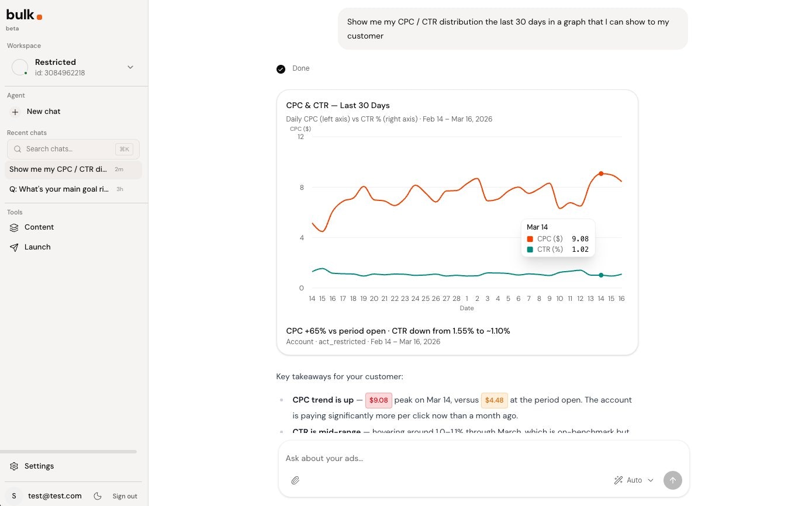Screen dimensions: 812x506
Task: Click the New chat plus icon
Action: click(x=15, y=112)
